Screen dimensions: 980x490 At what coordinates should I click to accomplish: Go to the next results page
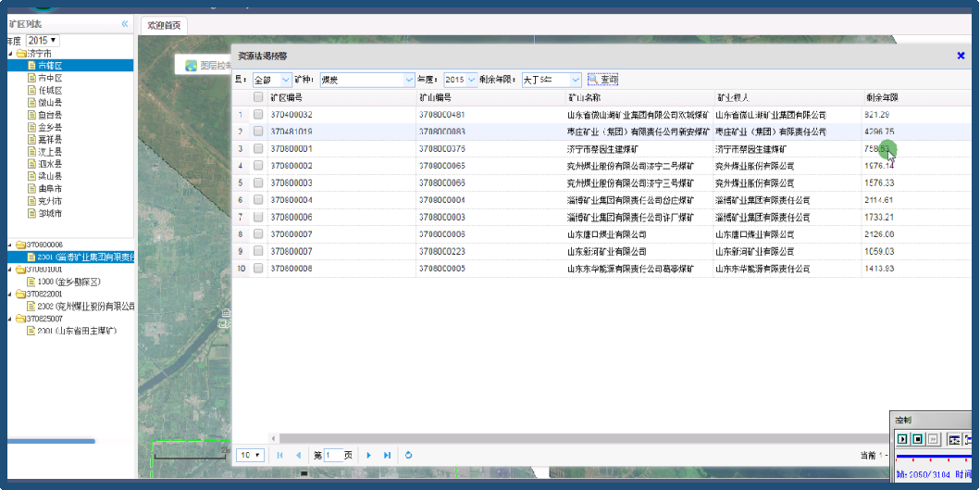(x=368, y=456)
